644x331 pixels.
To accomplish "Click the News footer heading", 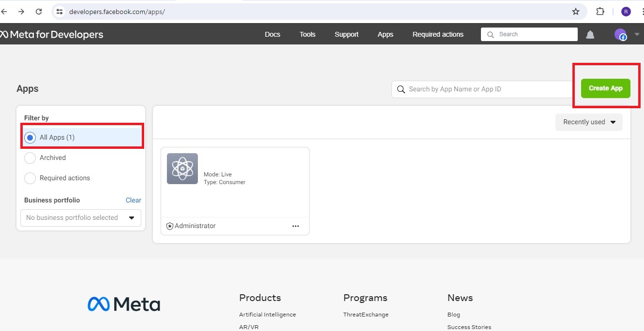I will tap(460, 298).
